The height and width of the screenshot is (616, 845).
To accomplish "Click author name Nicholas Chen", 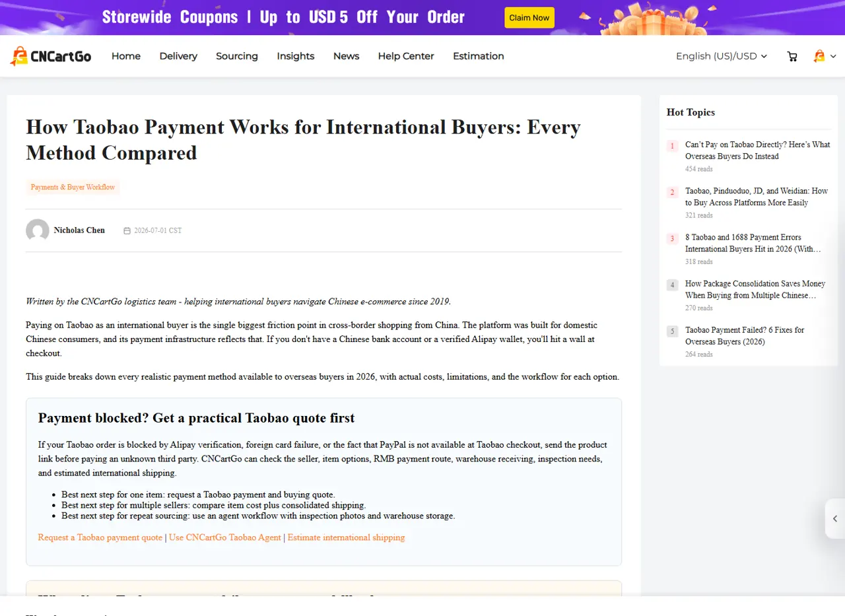I will coord(79,230).
